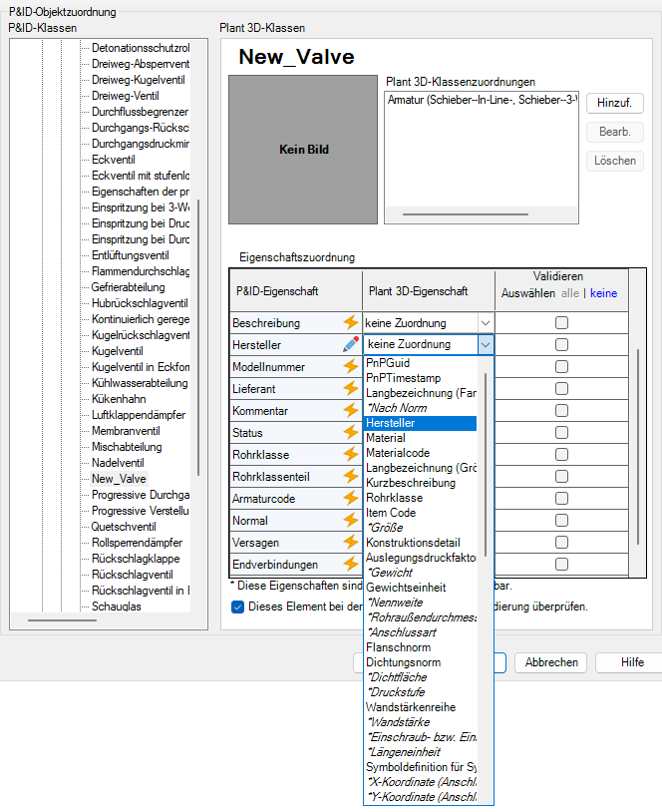Click the 'alle' validation link

click(x=570, y=293)
